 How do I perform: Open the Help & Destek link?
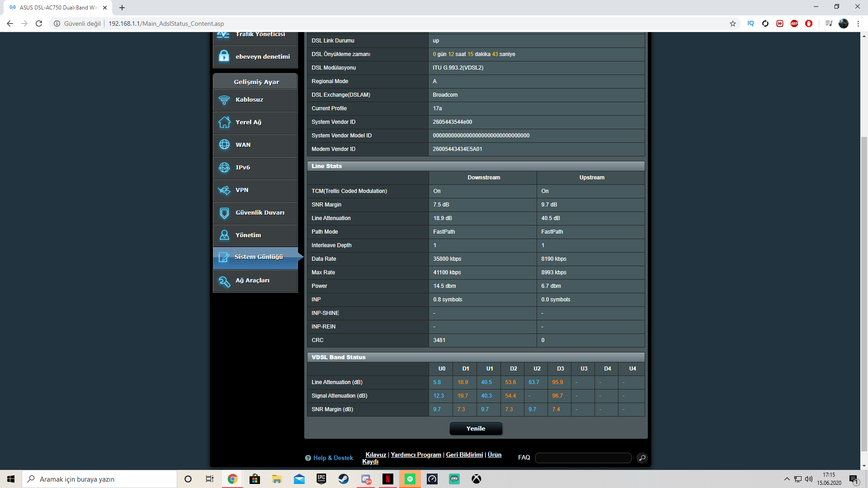pos(333,458)
